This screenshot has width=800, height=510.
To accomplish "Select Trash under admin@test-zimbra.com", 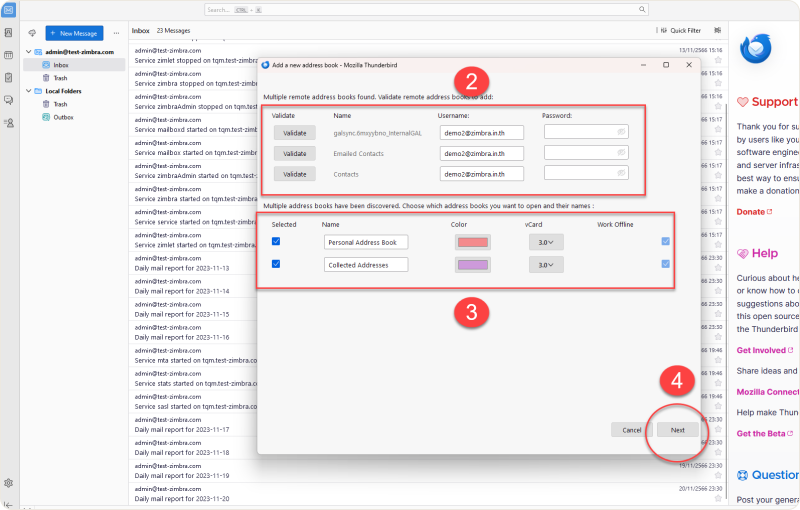I will click(x=74, y=78).
